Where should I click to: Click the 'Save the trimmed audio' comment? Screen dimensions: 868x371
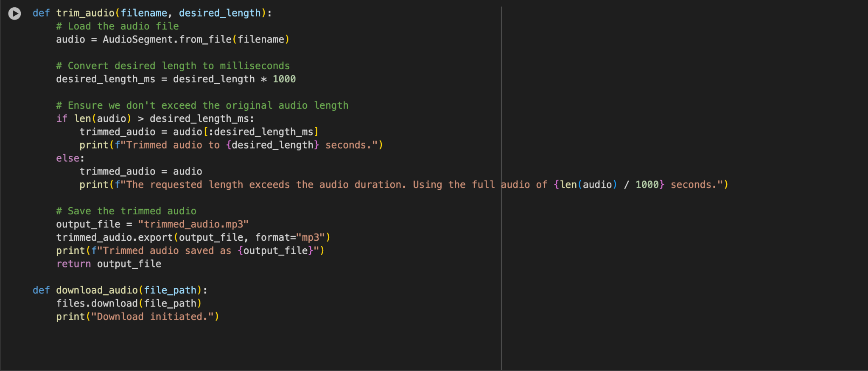[x=126, y=211]
